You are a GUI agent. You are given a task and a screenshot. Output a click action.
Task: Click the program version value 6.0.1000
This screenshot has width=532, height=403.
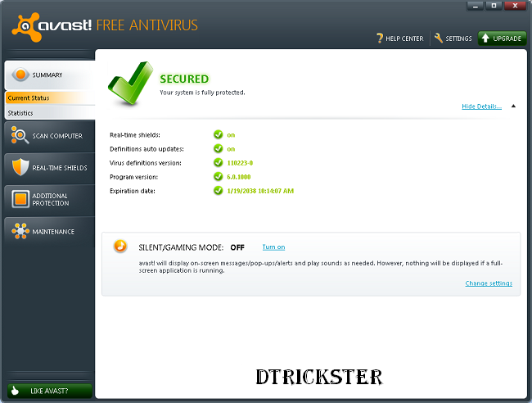(x=239, y=177)
